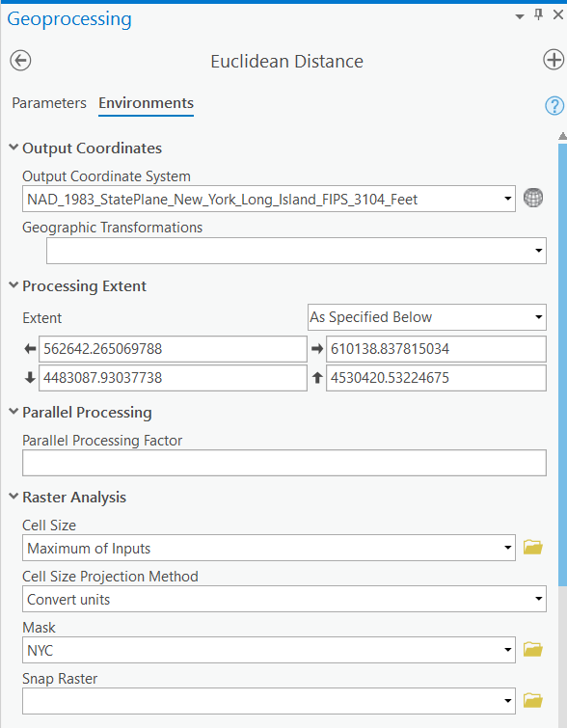Viewport: 567px width, 728px height.
Task: Click the circled plus icon beside Euclidean Distance
Action: (x=553, y=60)
